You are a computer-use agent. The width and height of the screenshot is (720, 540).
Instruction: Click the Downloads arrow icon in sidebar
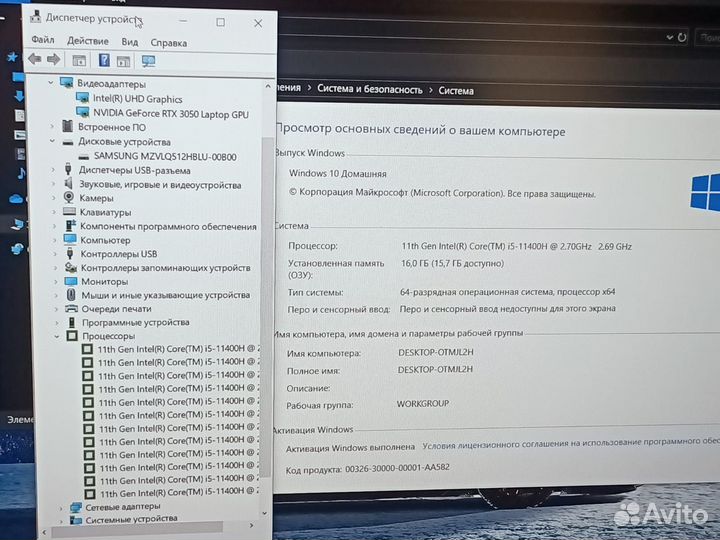tap(19, 96)
